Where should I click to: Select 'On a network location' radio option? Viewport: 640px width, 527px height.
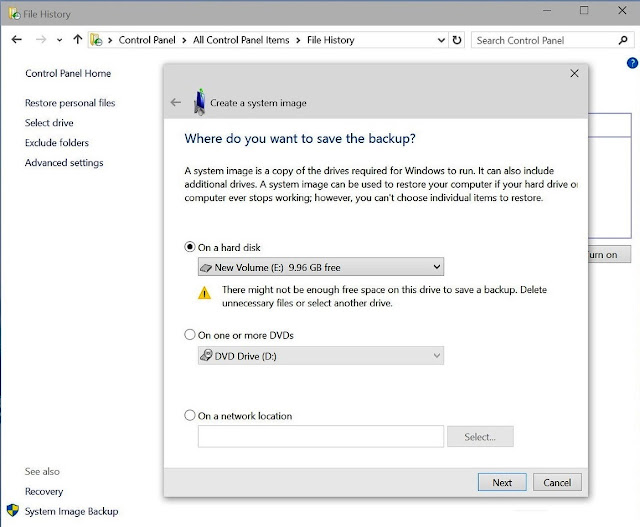[x=191, y=415]
